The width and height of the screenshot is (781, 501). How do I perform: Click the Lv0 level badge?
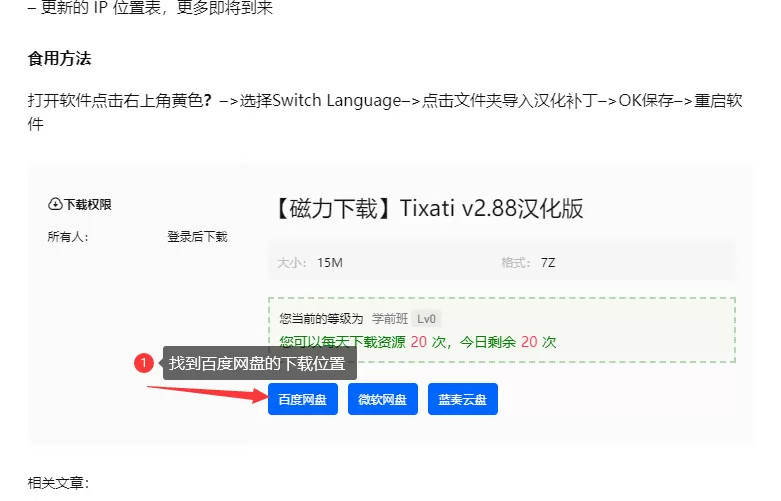click(x=427, y=319)
